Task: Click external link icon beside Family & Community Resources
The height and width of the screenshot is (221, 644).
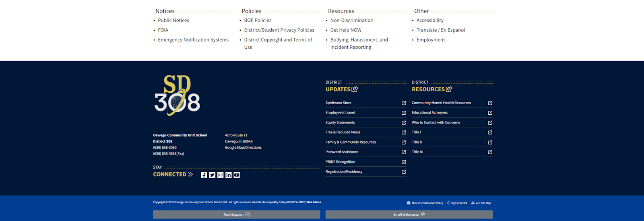Action: click(x=404, y=143)
